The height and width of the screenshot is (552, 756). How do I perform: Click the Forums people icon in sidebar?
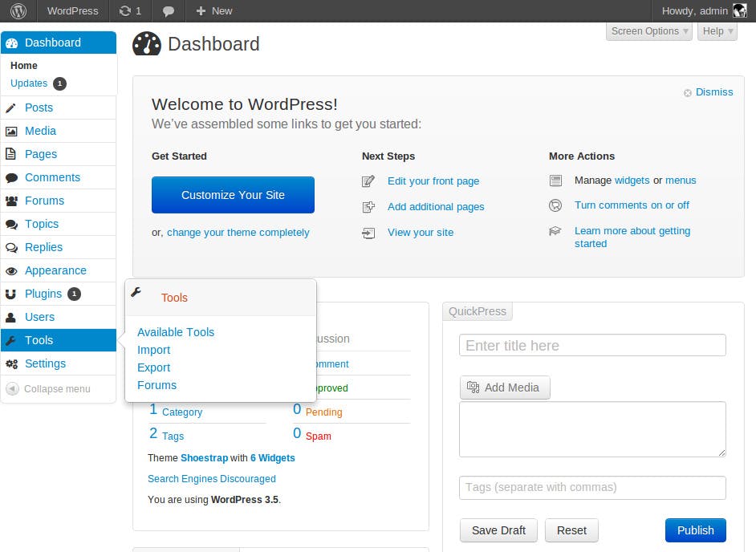11,201
